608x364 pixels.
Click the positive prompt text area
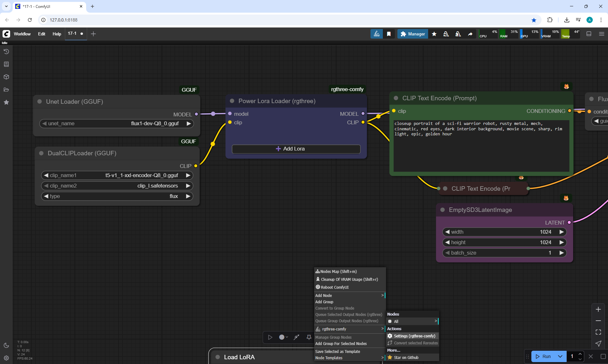[x=481, y=145]
